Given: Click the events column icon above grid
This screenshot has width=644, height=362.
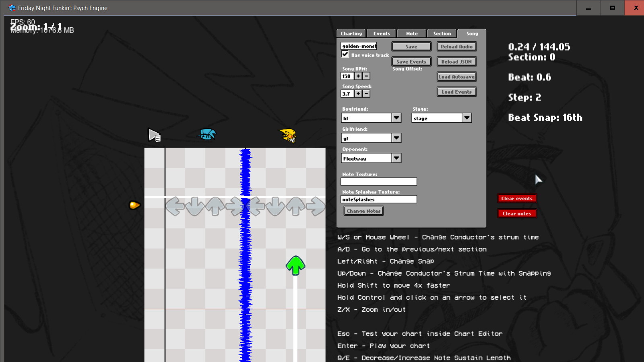Looking at the screenshot, I should pyautogui.click(x=155, y=135).
